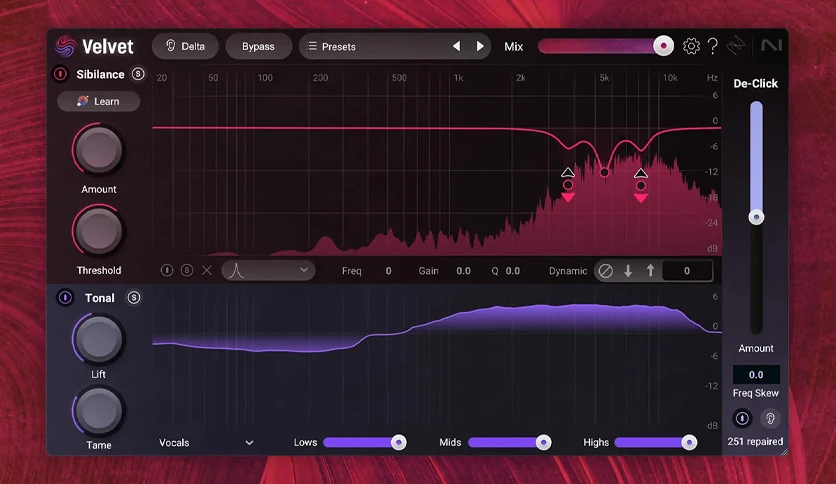836x484 pixels.
Task: Open help question mark
Action: coord(712,46)
